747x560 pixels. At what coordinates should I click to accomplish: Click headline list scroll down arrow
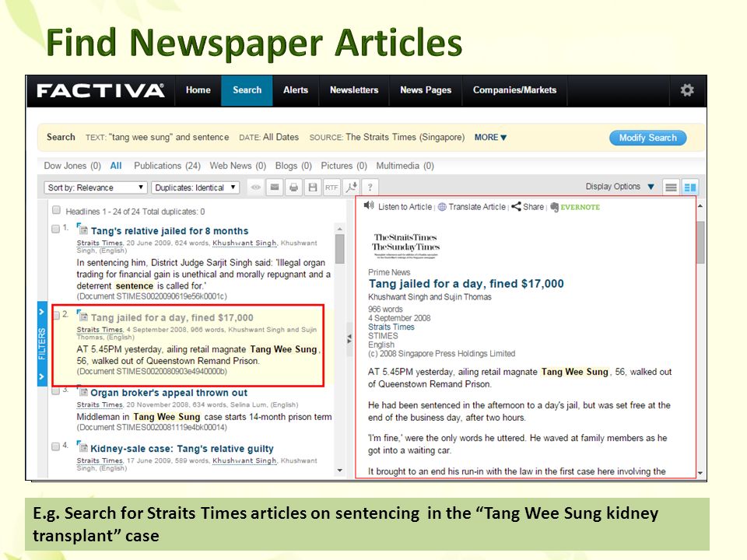[x=340, y=471]
